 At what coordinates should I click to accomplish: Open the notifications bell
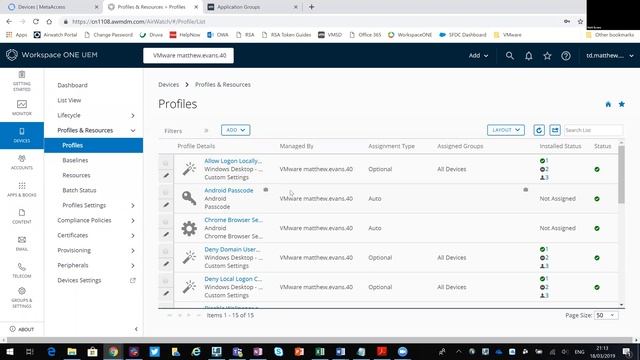click(529, 56)
